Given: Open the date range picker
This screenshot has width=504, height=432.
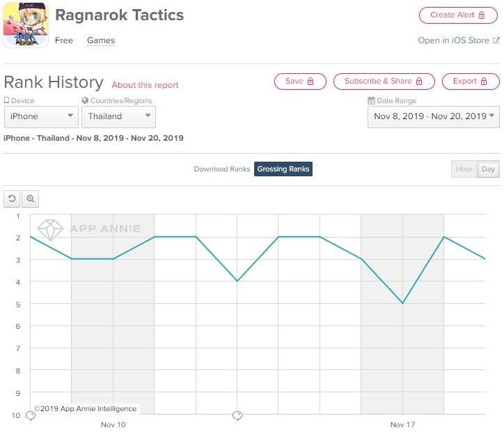Looking at the screenshot, I should (x=433, y=117).
